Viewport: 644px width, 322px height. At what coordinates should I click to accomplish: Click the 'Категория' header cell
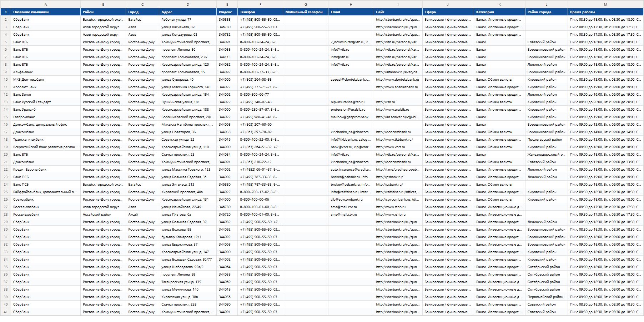tap(499, 12)
